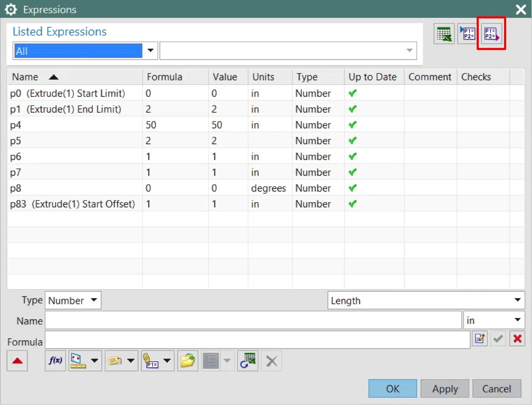Apply the expression changes

click(444, 388)
